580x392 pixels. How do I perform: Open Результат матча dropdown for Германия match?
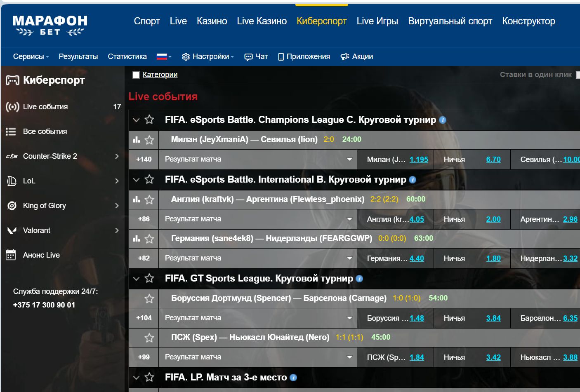258,258
